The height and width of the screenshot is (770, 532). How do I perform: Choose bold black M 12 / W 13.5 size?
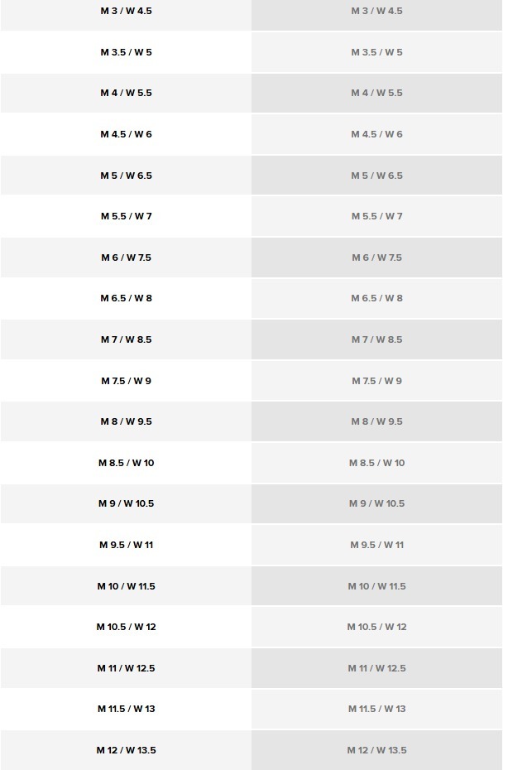coord(126,750)
